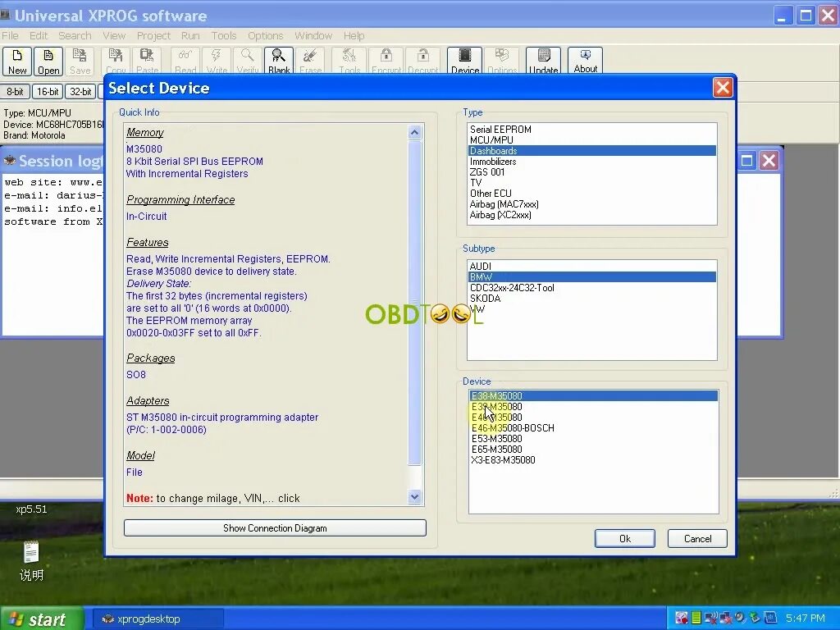This screenshot has width=840, height=630.
Task: Open the Tools menu
Action: (x=224, y=35)
